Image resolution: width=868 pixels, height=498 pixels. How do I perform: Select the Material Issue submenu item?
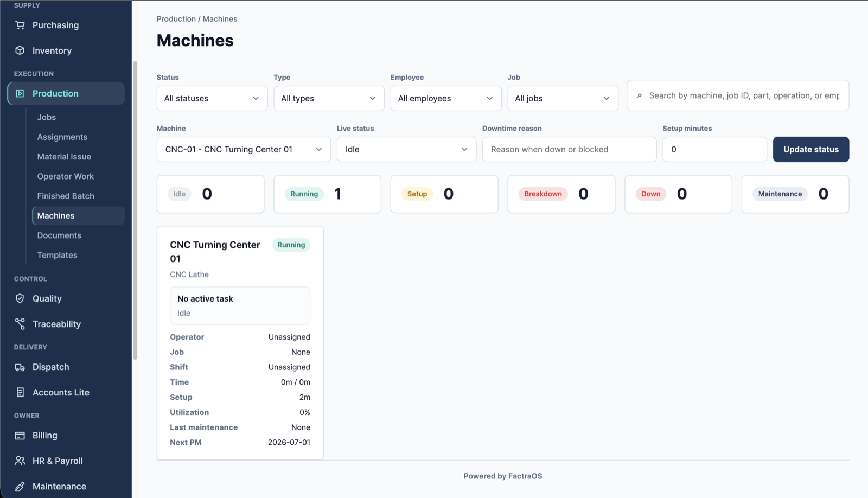coord(78,156)
